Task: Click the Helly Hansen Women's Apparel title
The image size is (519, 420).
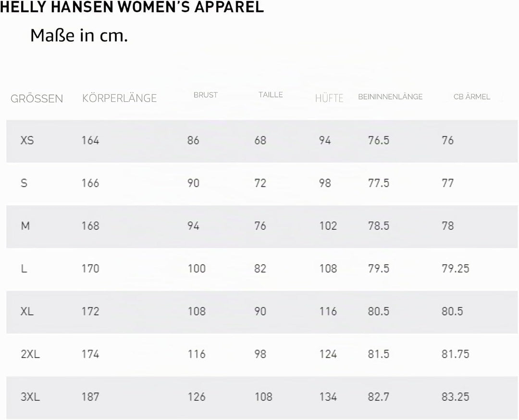Action: 132,7
